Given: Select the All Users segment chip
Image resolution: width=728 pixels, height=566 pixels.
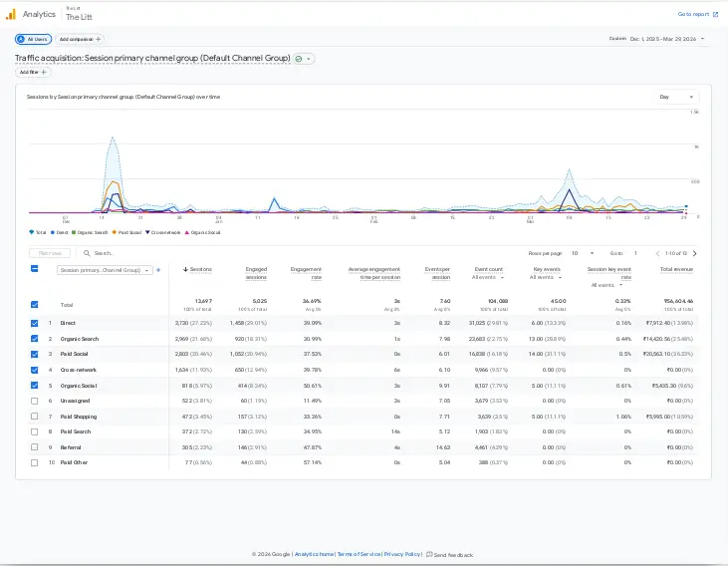Looking at the screenshot, I should pos(34,39).
